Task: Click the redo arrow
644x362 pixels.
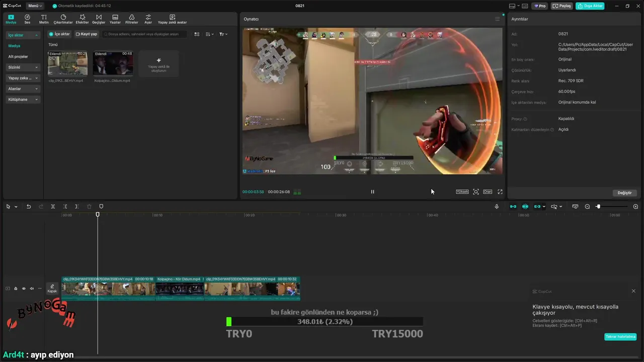Action: click(41, 207)
